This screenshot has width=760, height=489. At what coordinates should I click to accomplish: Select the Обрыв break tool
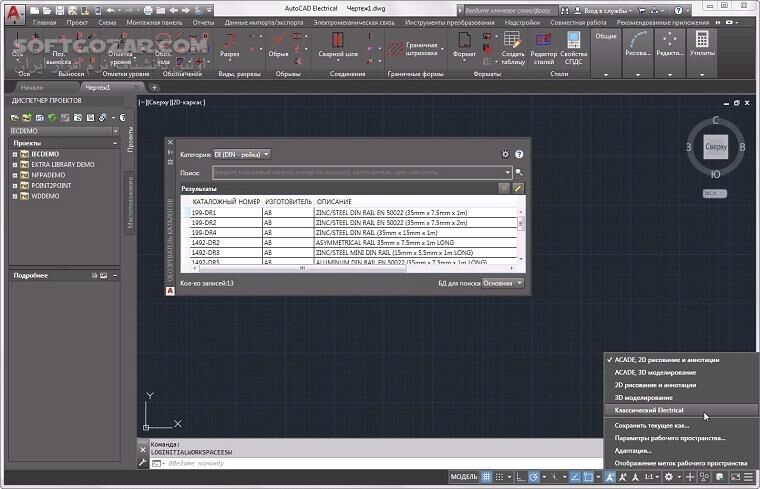(279, 46)
